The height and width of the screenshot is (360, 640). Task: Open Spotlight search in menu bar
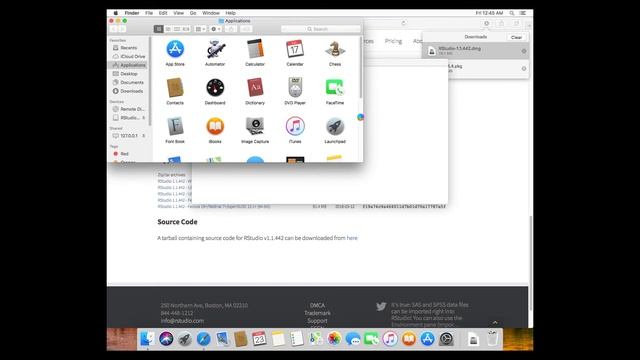coord(512,13)
